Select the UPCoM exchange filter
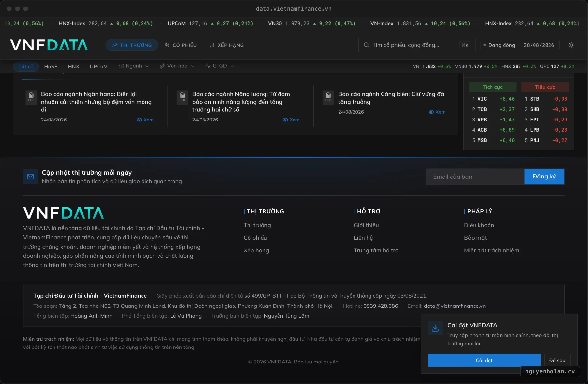Viewport: 588px width, 384px height. tap(99, 66)
